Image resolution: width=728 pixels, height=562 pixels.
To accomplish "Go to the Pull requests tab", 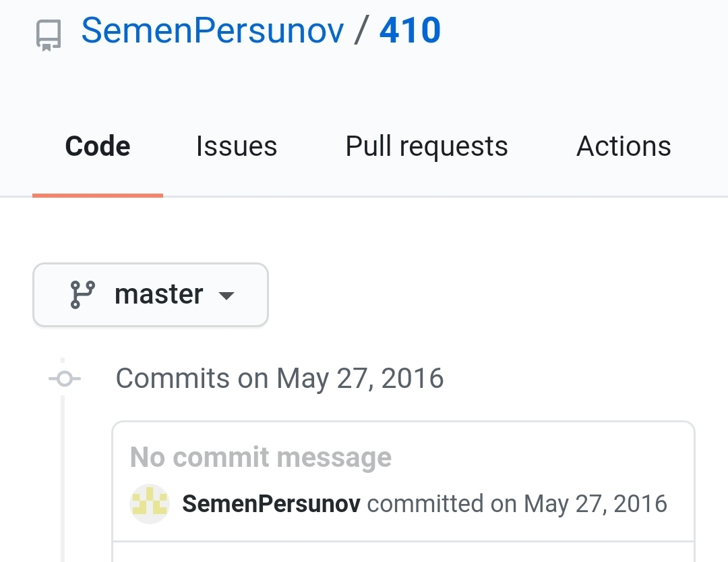I will (427, 146).
